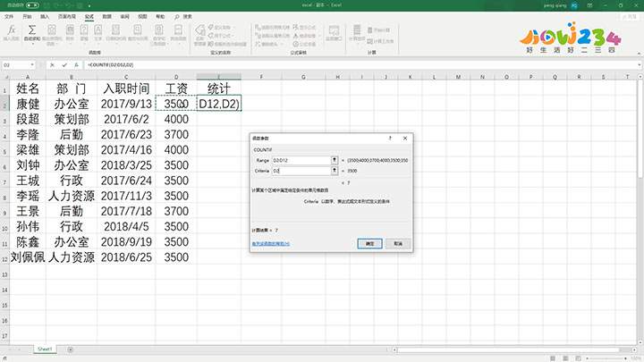
Task: Click the Cancel button in dialog
Action: click(398, 243)
